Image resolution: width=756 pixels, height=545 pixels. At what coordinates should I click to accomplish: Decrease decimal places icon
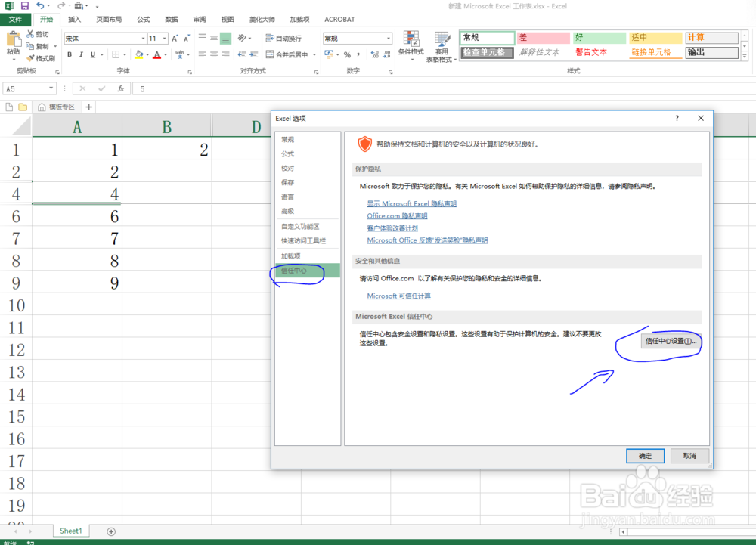[386, 54]
